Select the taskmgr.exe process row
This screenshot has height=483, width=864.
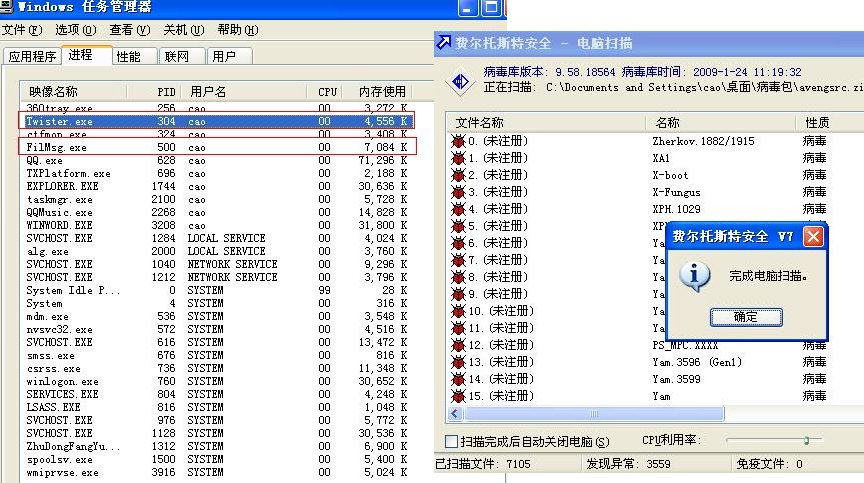pos(217,199)
